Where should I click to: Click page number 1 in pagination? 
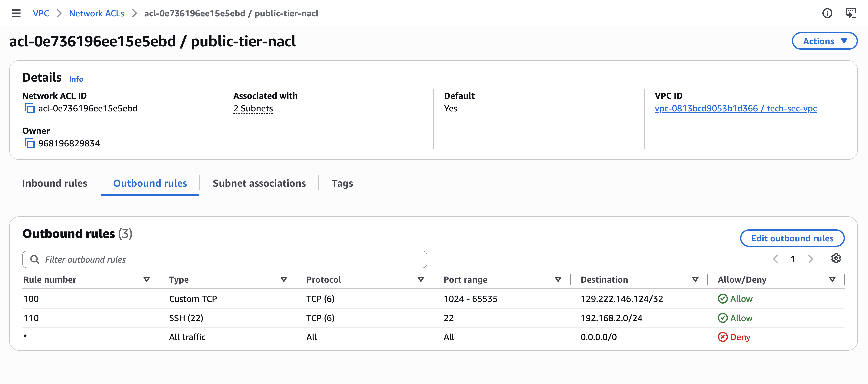click(793, 259)
